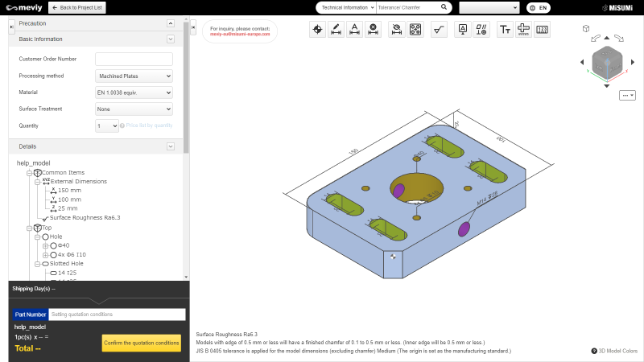Image resolution: width=644 pixels, height=362 pixels.
Task: Select the delete dimension tool
Action: pyautogui.click(x=373, y=30)
